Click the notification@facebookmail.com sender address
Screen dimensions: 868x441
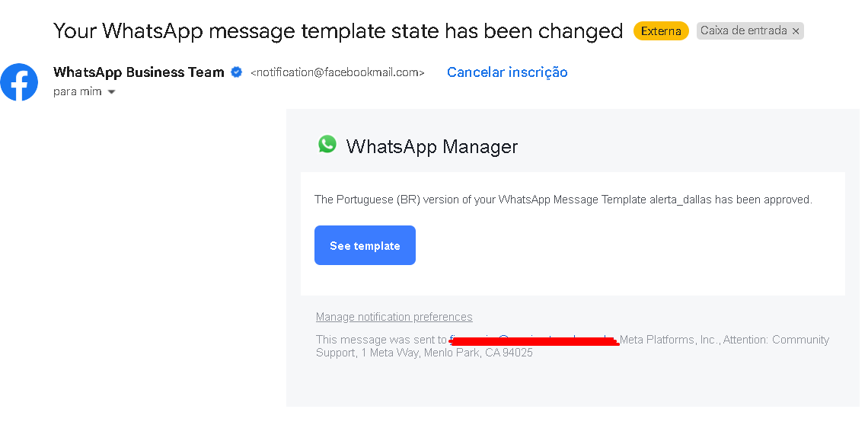coord(337,72)
